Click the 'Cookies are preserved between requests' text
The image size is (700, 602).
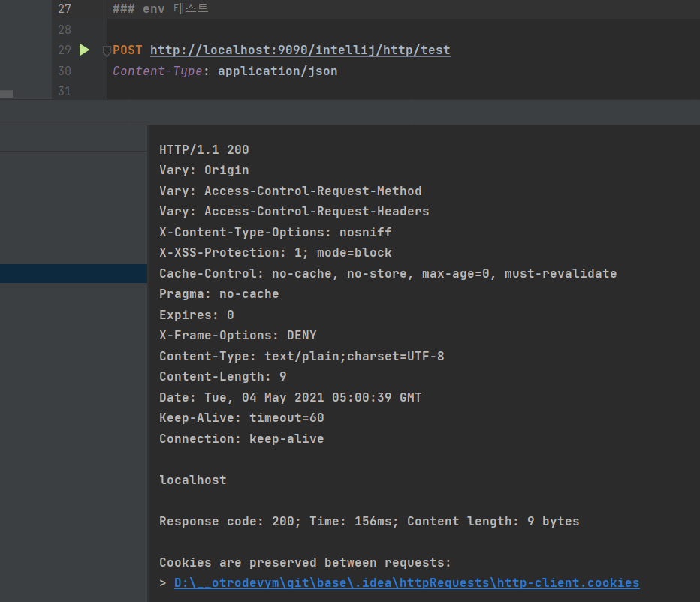click(306, 563)
